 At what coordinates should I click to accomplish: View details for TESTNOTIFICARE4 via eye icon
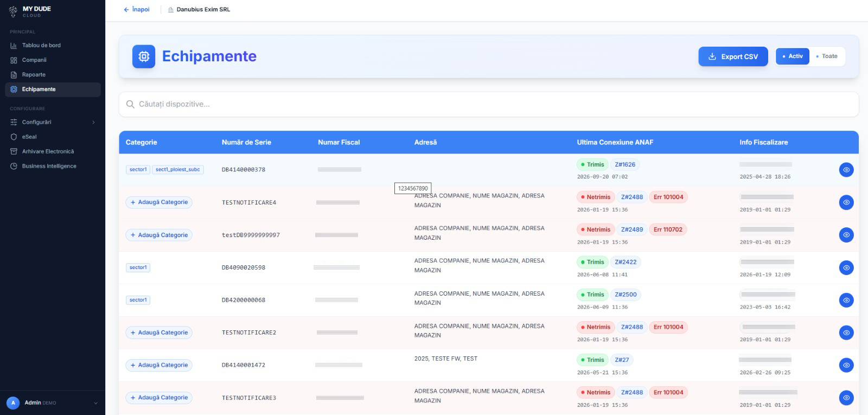coord(846,202)
